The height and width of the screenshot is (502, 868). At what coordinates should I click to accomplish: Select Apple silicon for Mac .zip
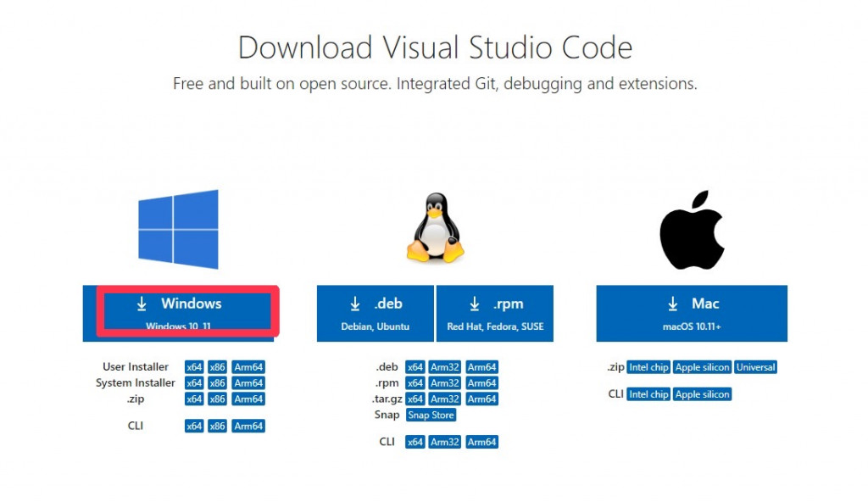703,367
